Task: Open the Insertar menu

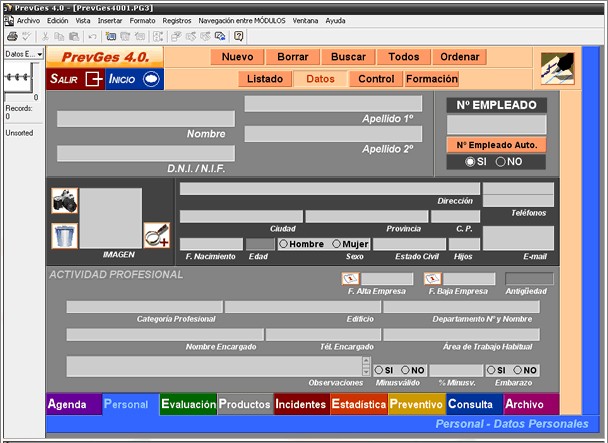Action: (110, 21)
